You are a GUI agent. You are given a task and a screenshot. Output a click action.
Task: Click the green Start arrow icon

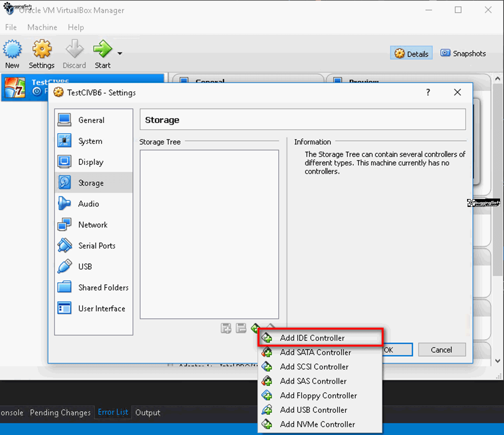[102, 49]
